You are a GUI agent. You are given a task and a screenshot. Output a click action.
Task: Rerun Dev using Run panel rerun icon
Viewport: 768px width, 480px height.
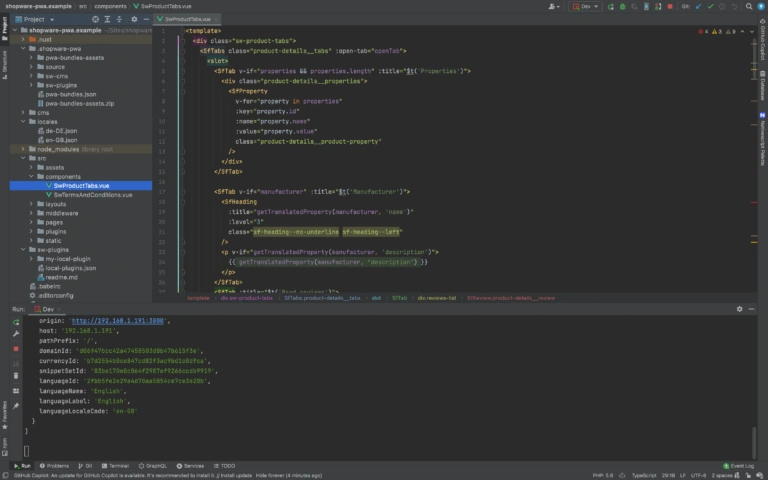point(16,321)
